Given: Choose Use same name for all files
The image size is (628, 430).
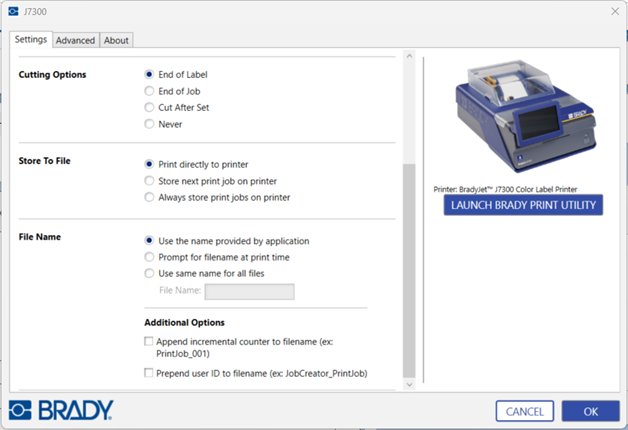Looking at the screenshot, I should coord(150,273).
